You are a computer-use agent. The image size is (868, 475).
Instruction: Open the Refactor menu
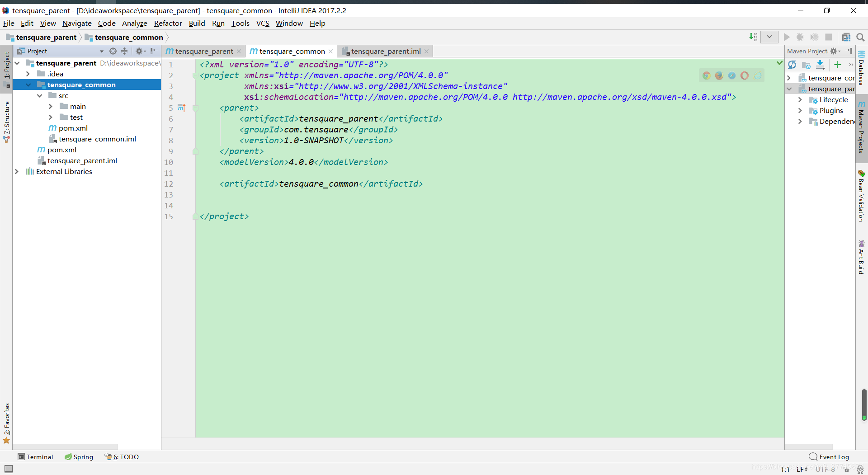tap(168, 23)
